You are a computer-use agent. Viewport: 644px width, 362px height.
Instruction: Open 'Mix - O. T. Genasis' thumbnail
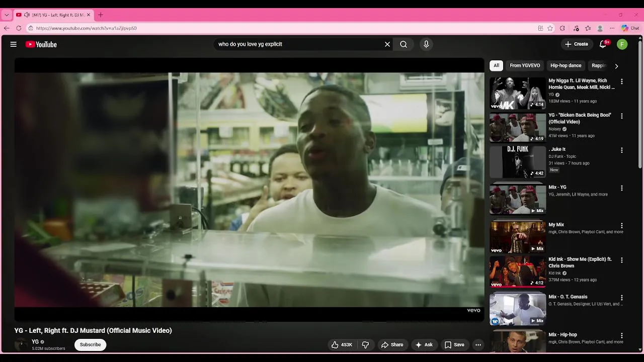pos(518,309)
